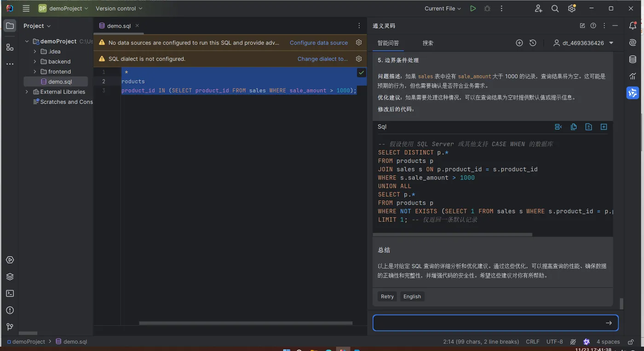Show more tool windows ellipsis
The width and height of the screenshot is (644, 351).
10,64
